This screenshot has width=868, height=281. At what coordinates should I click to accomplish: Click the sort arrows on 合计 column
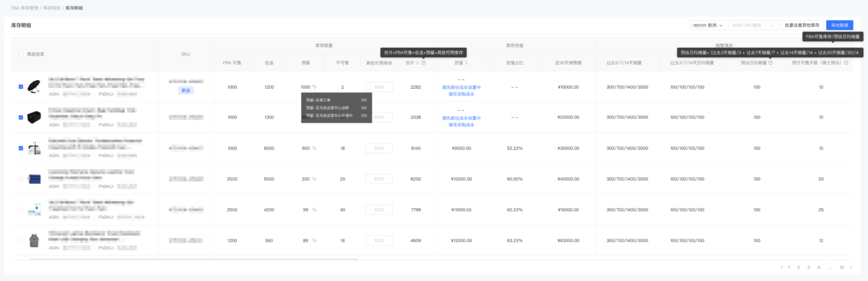(418, 63)
